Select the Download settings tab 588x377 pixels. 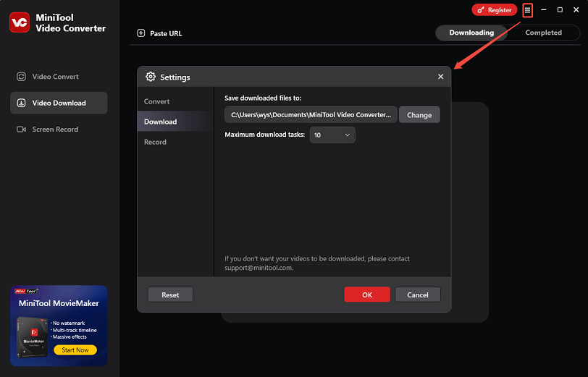(x=175, y=122)
